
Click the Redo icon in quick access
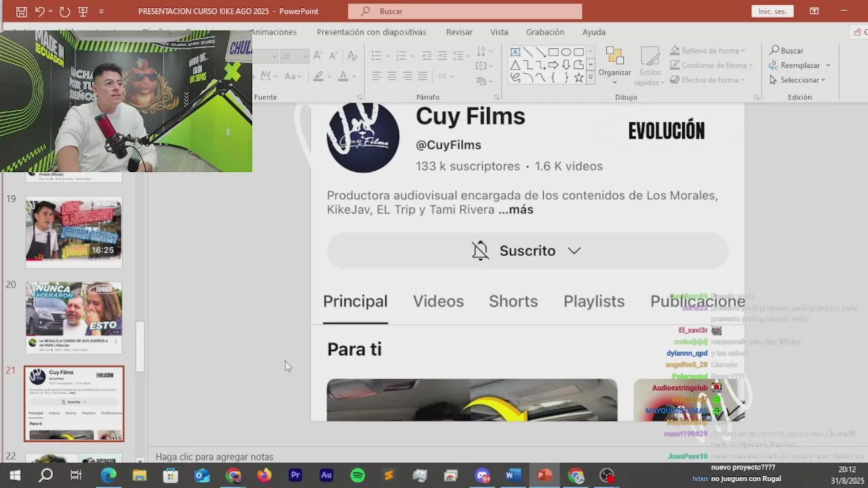coord(64,12)
